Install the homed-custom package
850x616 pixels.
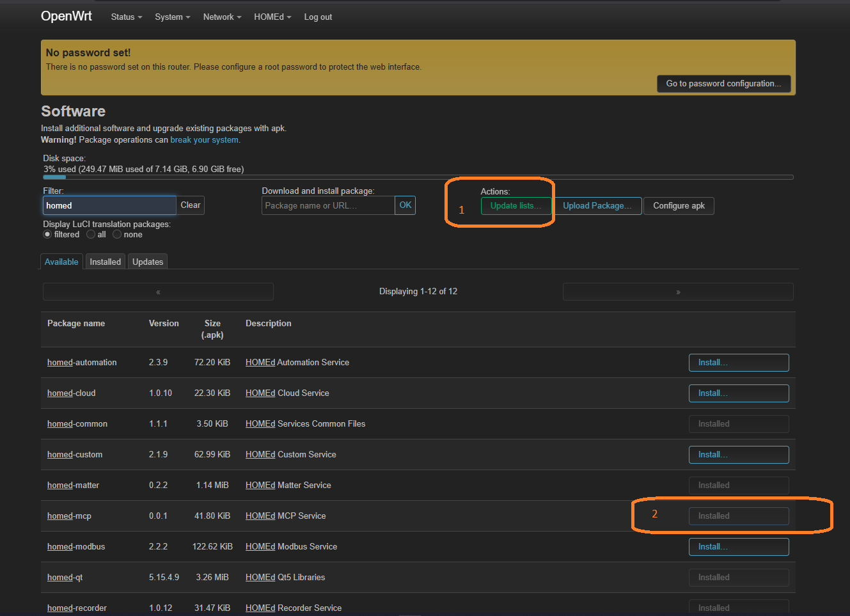[739, 455]
